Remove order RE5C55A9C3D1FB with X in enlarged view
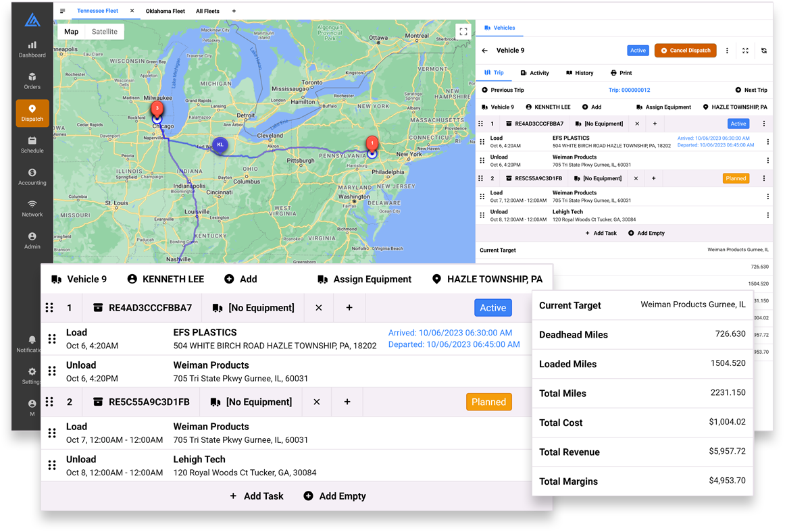Screen dimensions: 785x532 click(x=316, y=402)
